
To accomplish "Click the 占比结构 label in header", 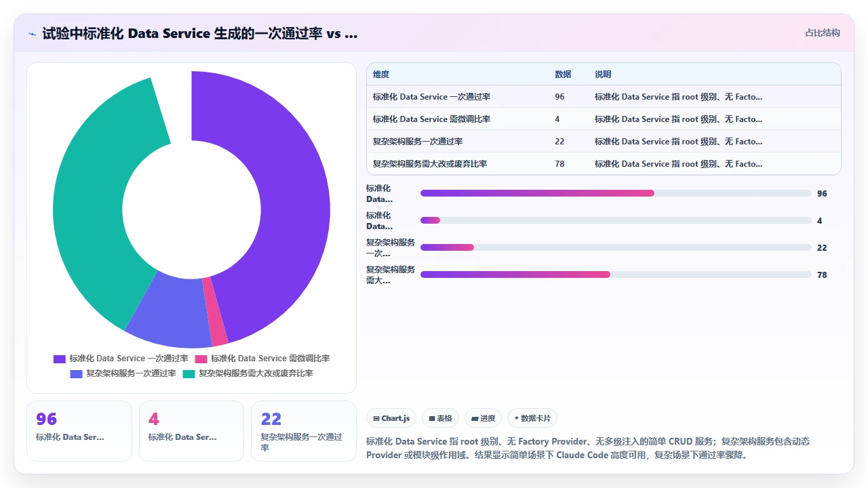I will pyautogui.click(x=823, y=33).
